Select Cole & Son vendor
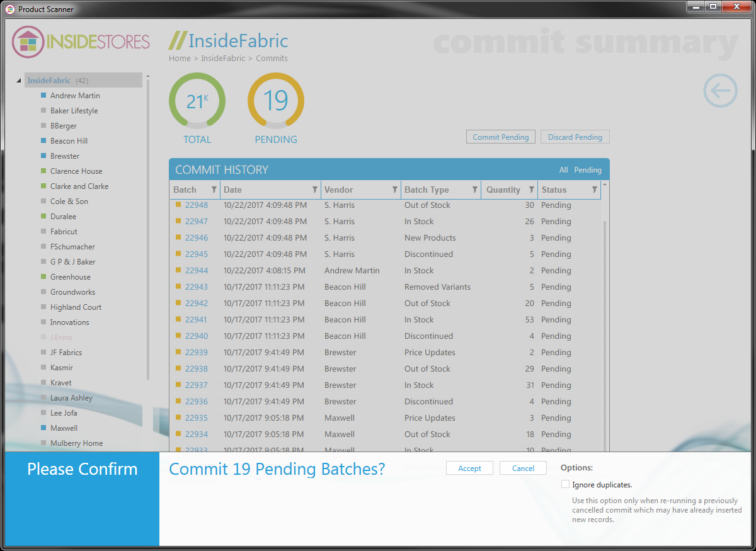Screen dimensions: 756x551 (69, 202)
